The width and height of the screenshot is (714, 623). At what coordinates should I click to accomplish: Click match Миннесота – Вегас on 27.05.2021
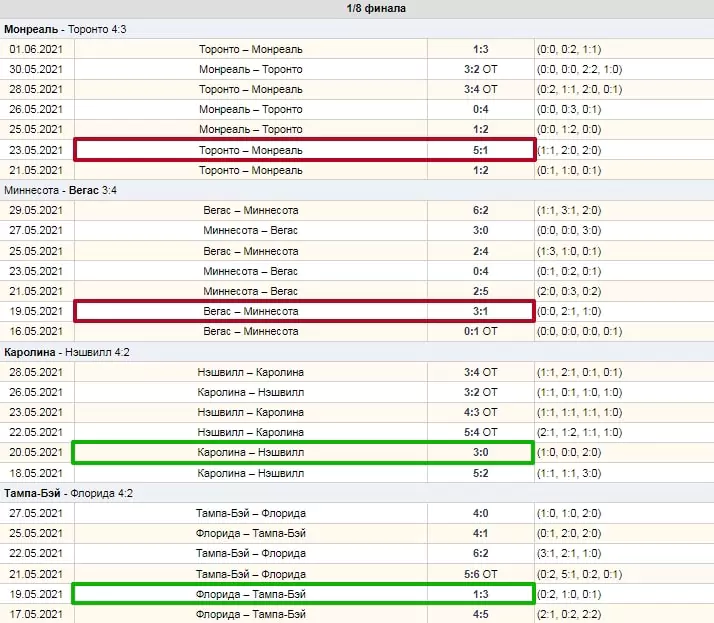250,230
